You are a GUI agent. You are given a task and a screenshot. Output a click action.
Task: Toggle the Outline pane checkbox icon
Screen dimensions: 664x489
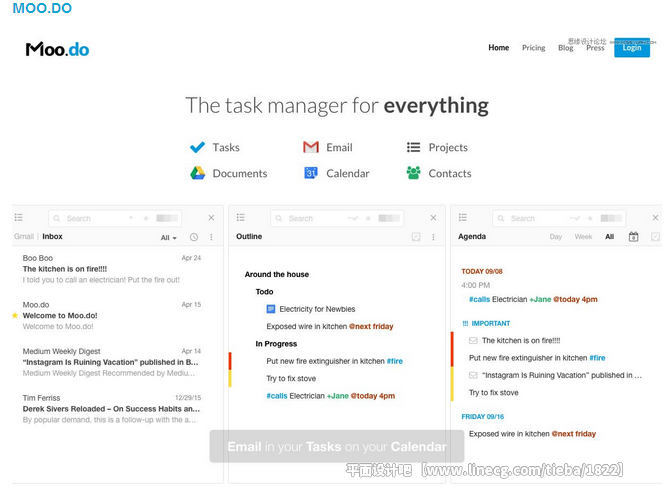416,237
